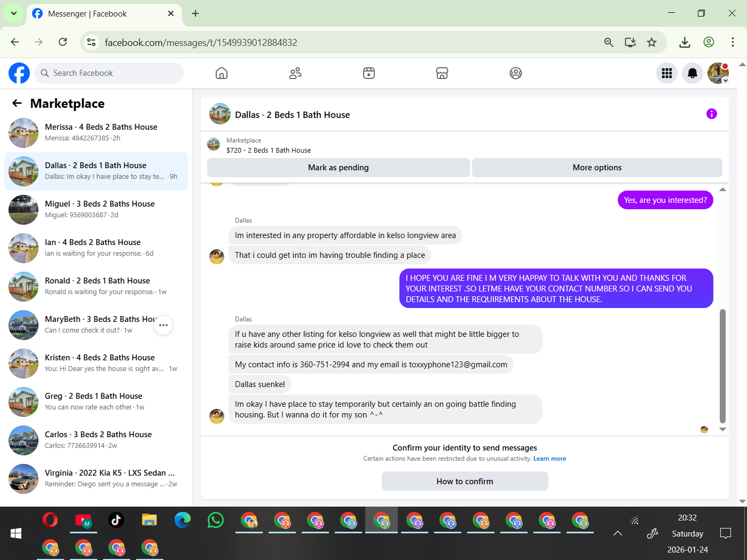Click browser back arrow

click(15, 42)
